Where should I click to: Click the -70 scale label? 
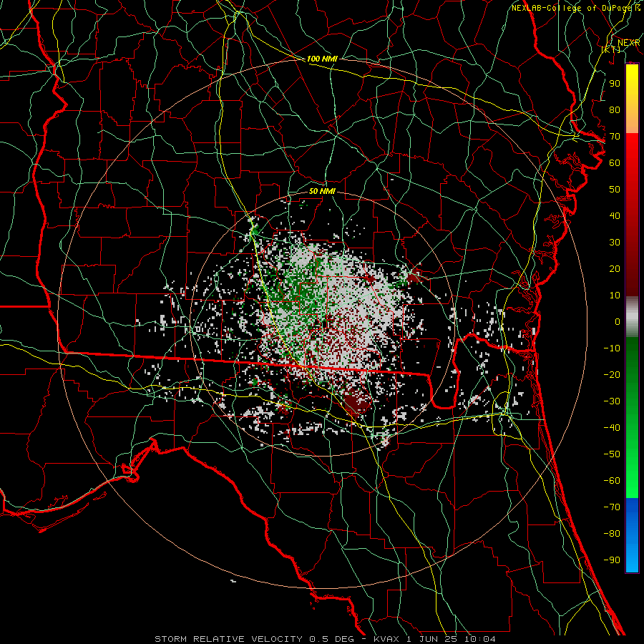click(612, 507)
